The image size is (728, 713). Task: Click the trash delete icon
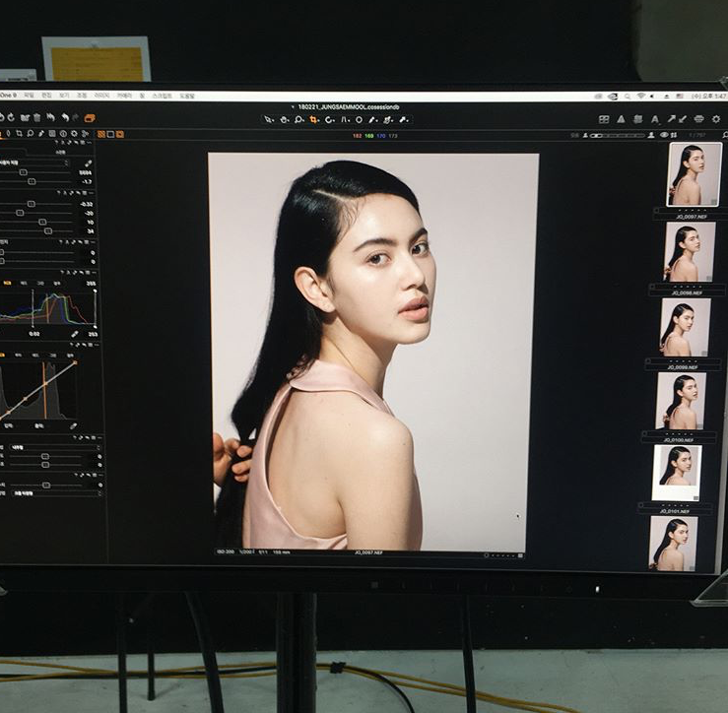[x=36, y=117]
